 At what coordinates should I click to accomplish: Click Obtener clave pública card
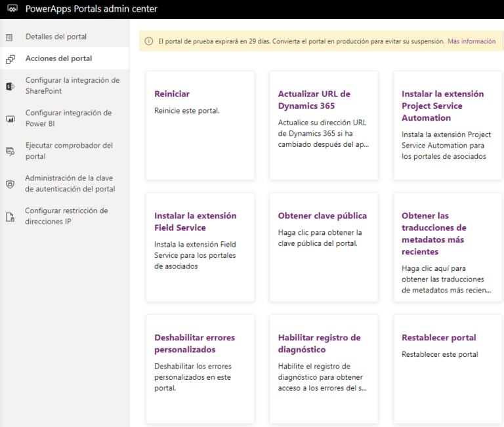(324, 247)
